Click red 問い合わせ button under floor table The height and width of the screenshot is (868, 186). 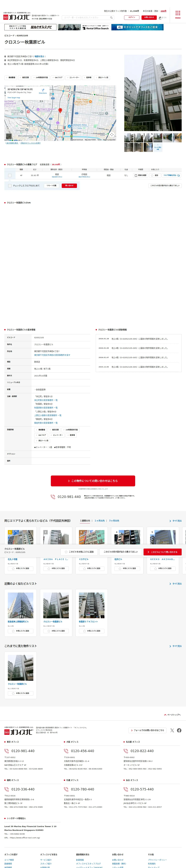coord(69,186)
